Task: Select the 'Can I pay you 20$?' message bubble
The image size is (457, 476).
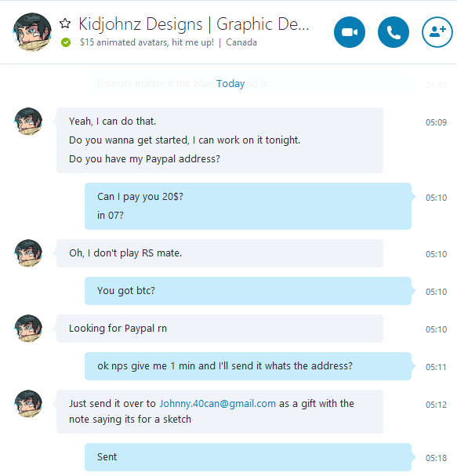Action: point(248,206)
